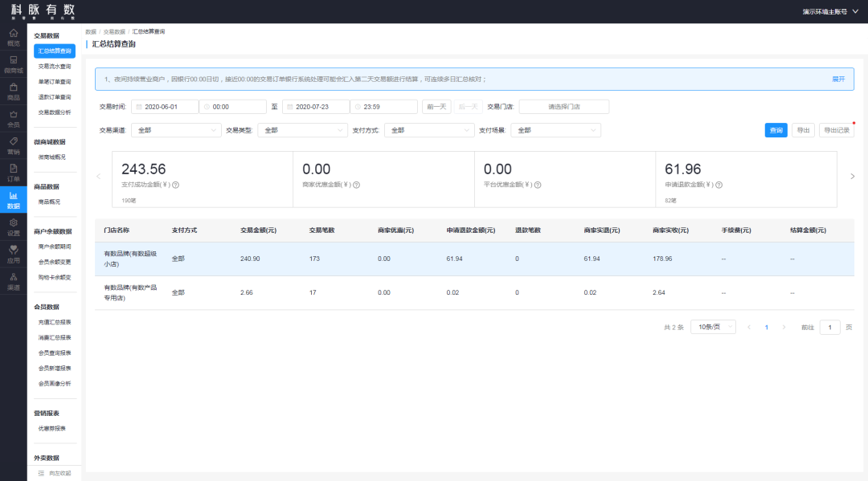Click start date field 2020-06-01
The image size is (868, 481).
tap(165, 107)
